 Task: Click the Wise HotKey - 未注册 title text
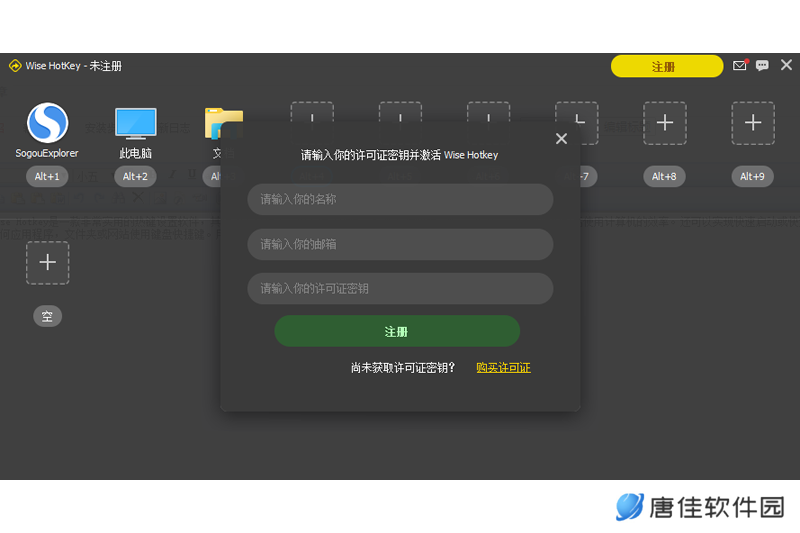coord(74,66)
